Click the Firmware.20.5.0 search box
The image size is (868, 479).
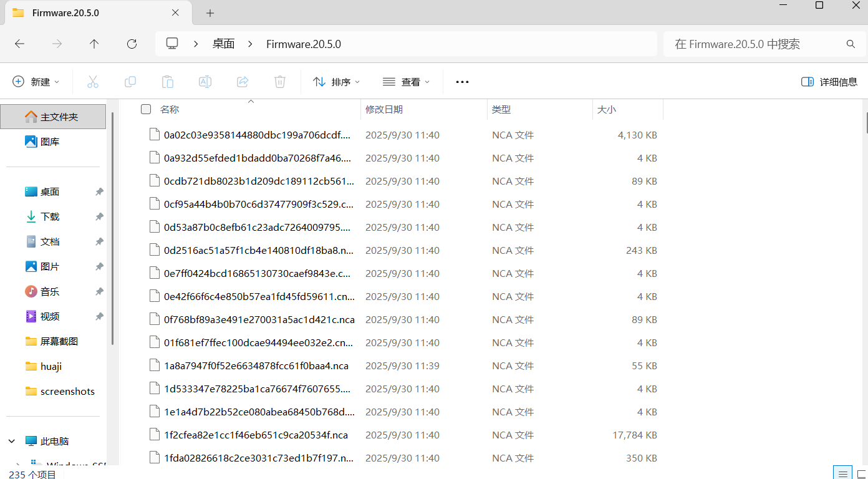pyautogui.click(x=755, y=44)
